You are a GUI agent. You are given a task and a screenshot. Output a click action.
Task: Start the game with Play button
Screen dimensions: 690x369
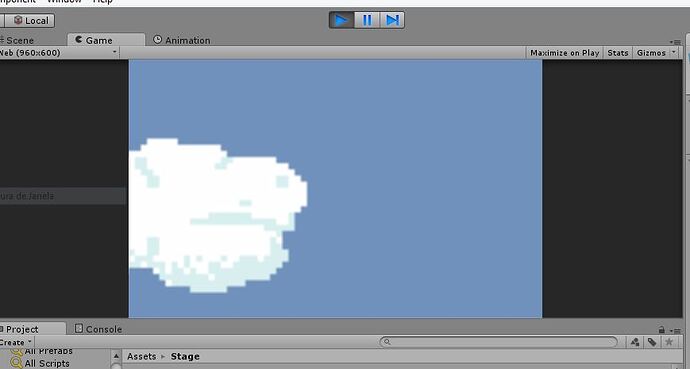341,20
